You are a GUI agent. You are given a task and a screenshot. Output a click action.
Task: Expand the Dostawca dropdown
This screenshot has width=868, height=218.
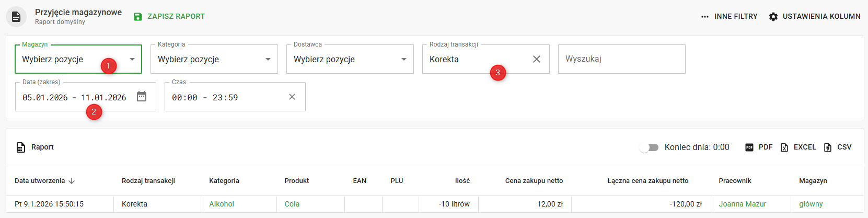pyautogui.click(x=404, y=59)
